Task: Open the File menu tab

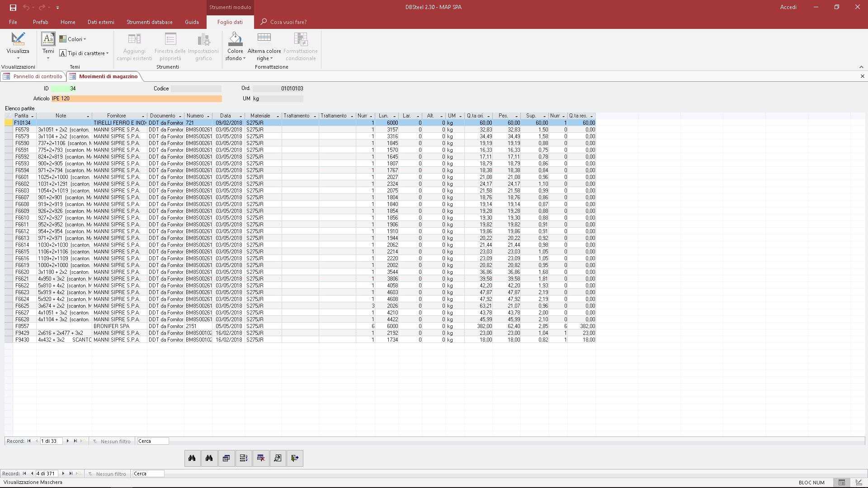Action: click(x=13, y=22)
